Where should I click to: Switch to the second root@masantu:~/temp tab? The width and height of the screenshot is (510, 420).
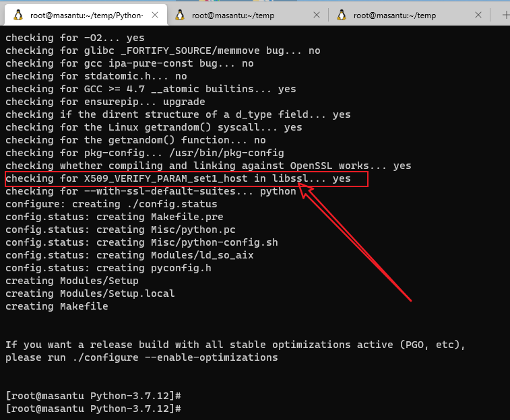coord(247,15)
